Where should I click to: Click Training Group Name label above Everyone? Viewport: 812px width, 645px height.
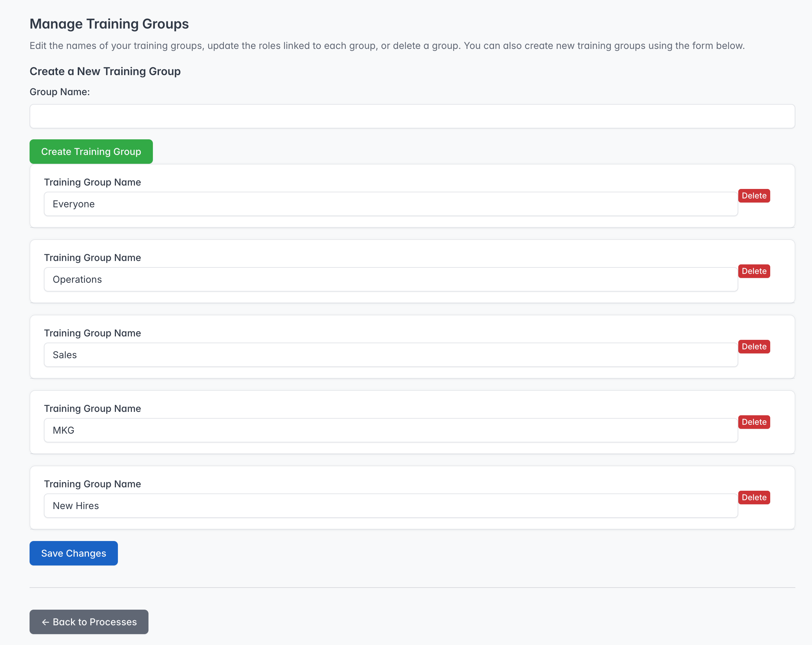pos(92,182)
